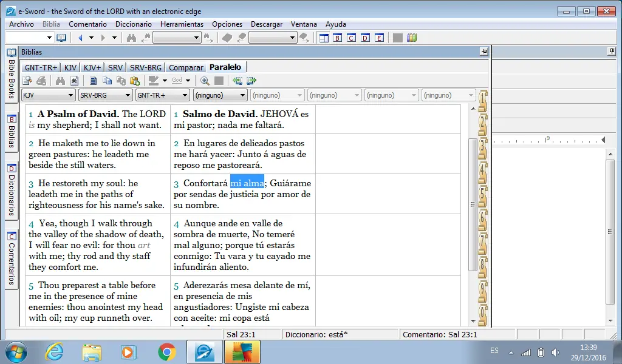Expand the back history dropdown arrow
Screen dimensions: 622x364
pyautogui.click(x=91, y=38)
